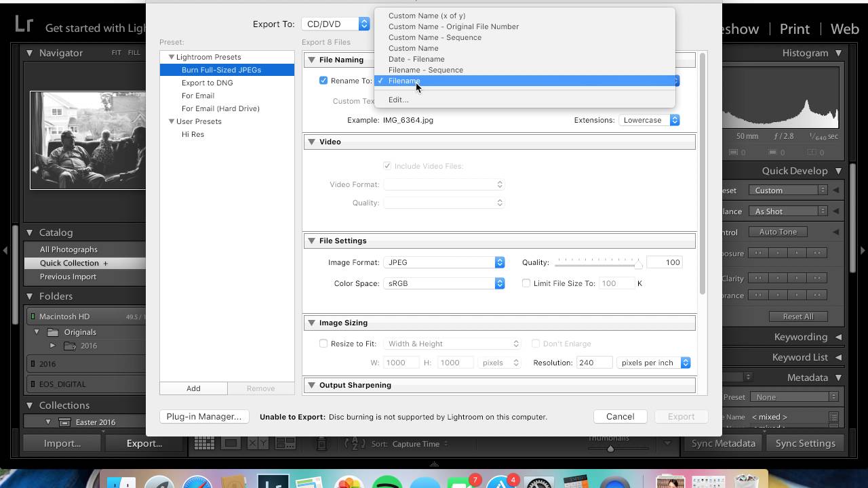Click the Navigator preview thumbnail
Screen dimensions: 868x488
(x=87, y=140)
